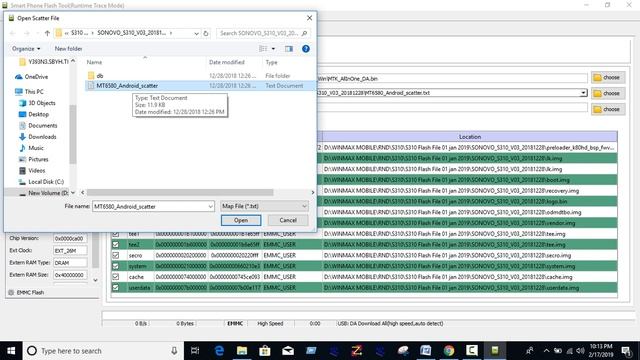Open 3D Objects in navigation pane

tap(41, 103)
